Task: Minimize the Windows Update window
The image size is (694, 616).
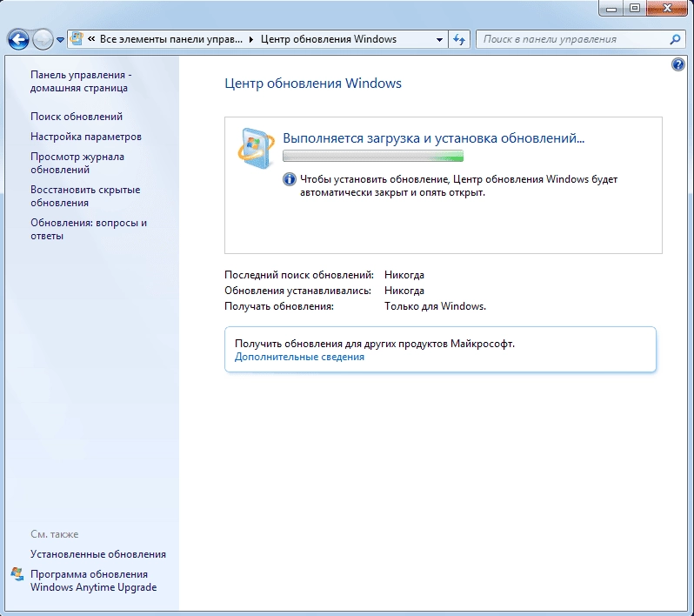Action: pyautogui.click(x=611, y=9)
